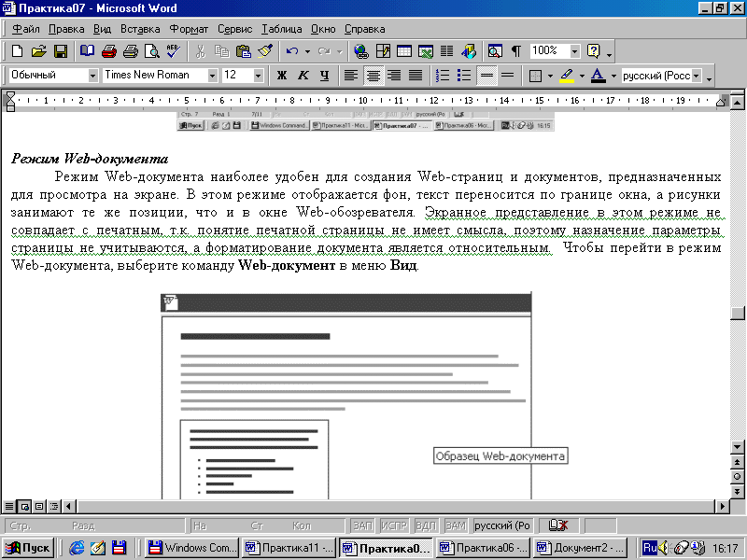Open the Формат menu
Image resolution: width=747 pixels, height=560 pixels.
click(x=190, y=29)
